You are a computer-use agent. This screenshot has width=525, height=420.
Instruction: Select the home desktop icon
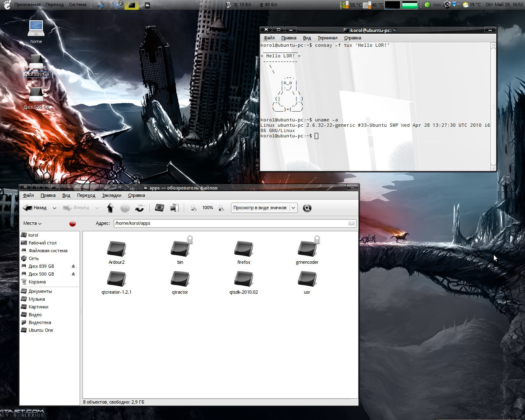(36, 28)
